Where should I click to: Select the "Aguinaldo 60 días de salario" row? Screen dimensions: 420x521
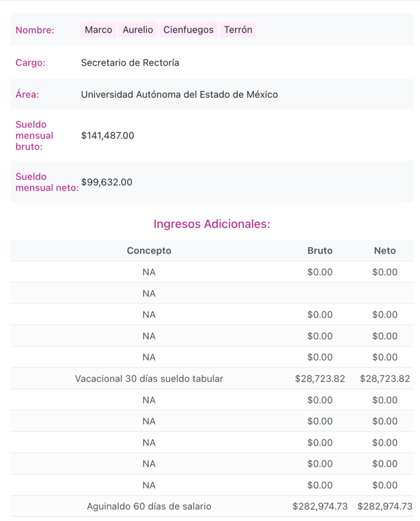149,507
